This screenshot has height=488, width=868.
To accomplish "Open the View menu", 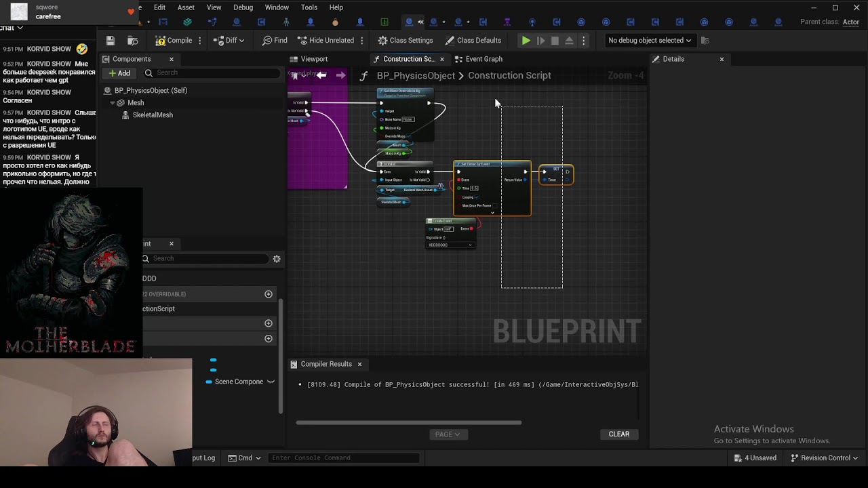I will 214,7.
